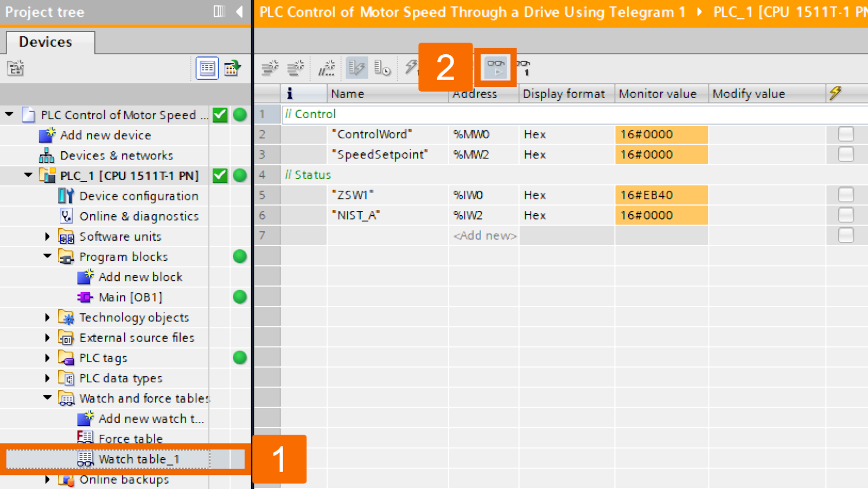Image resolution: width=868 pixels, height=489 pixels.
Task: Click the 'Modify all selected values' lightning icon
Action: (x=411, y=68)
